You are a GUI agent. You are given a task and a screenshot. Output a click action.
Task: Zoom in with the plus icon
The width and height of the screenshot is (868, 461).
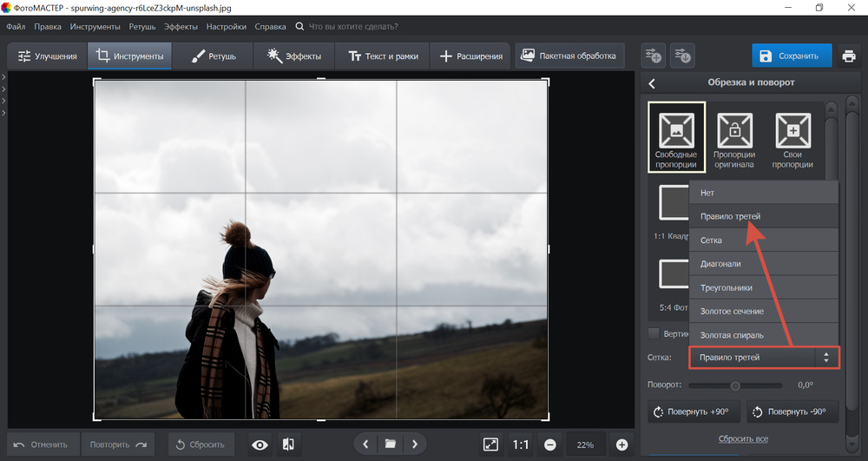pos(621,445)
